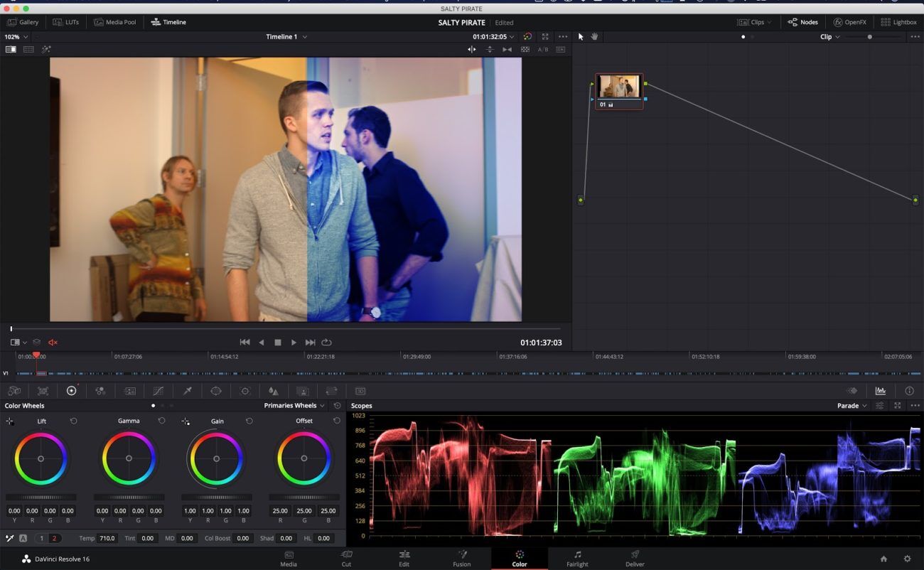Show the Lightbox view
924x570 pixels.
click(898, 22)
